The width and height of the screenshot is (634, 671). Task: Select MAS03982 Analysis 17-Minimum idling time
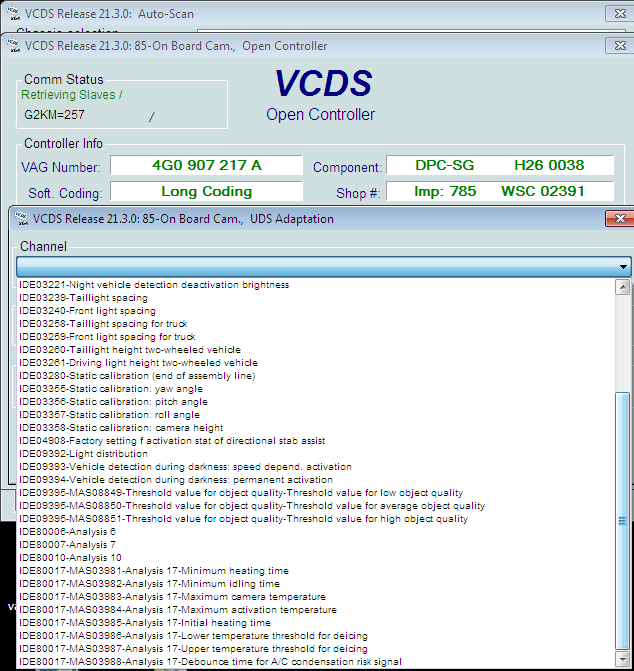click(316, 584)
